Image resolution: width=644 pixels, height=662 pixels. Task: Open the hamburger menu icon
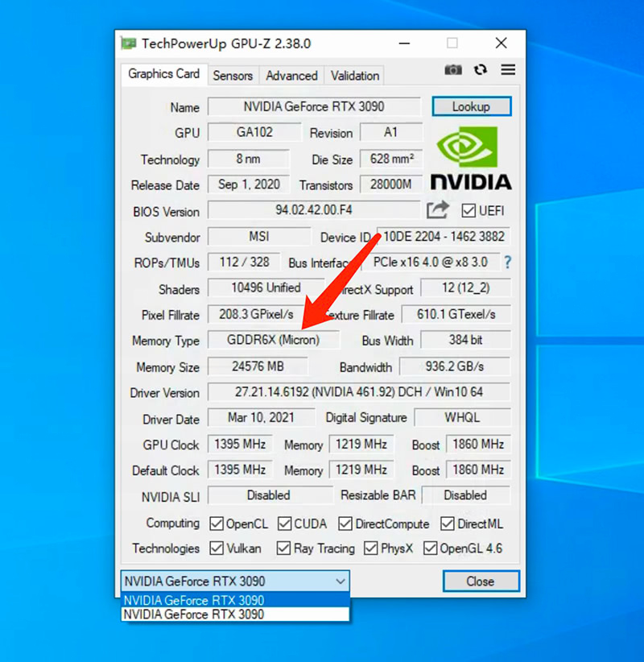[x=508, y=69]
